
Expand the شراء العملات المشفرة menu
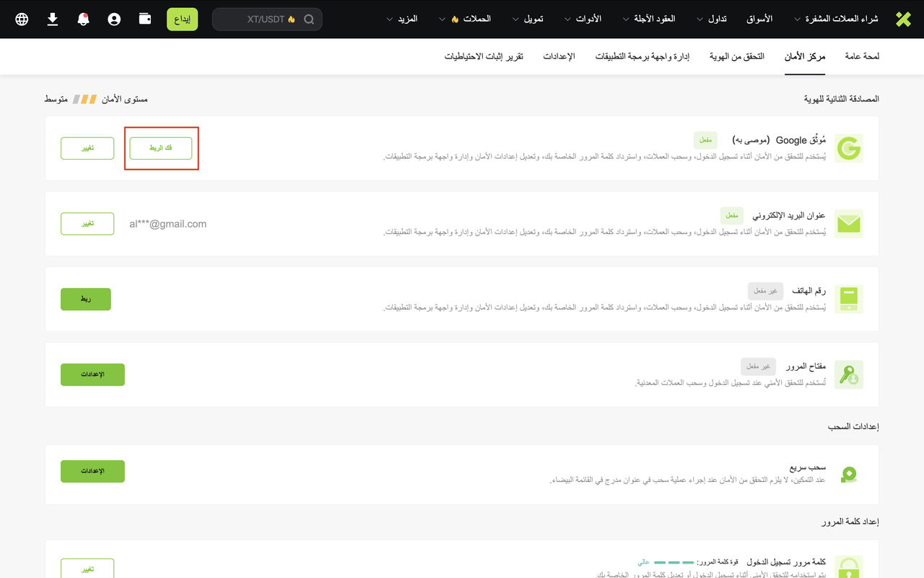(x=836, y=20)
